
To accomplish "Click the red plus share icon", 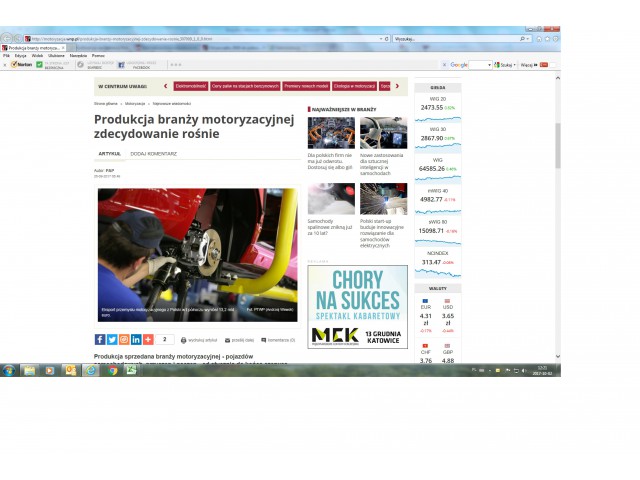I will coord(148,339).
